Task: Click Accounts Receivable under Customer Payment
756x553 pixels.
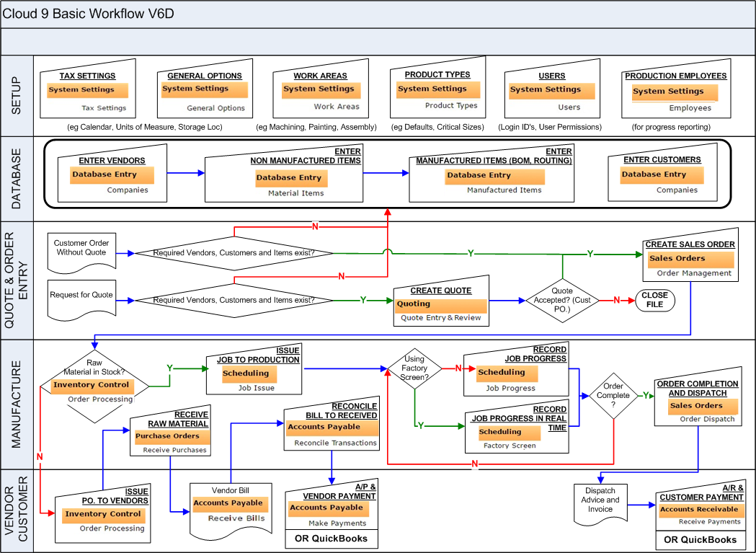Action: (699, 510)
